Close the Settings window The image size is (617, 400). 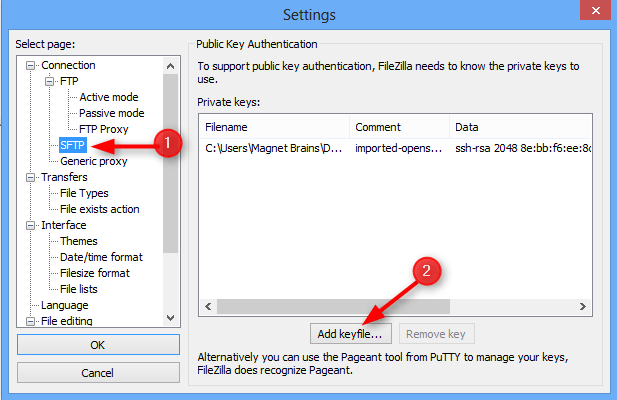(595, 10)
